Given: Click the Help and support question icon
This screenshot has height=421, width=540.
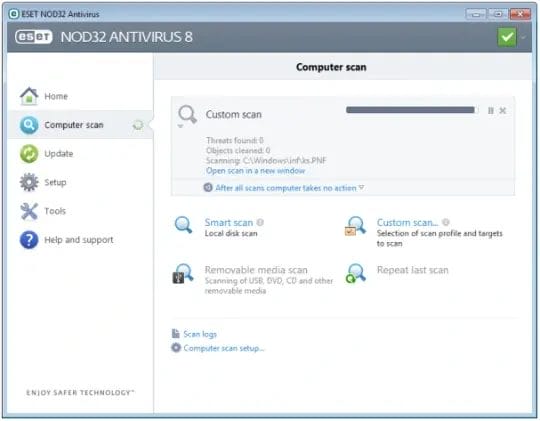Looking at the screenshot, I should (x=29, y=240).
